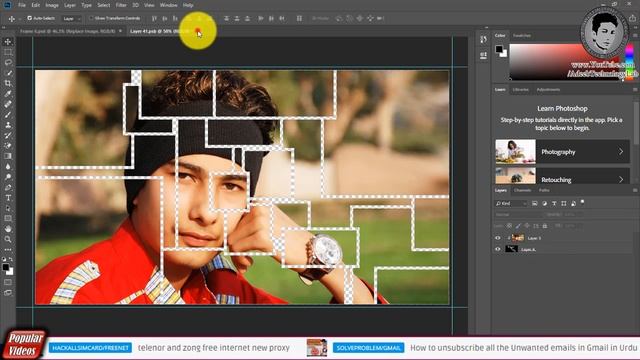This screenshot has height=360, width=640.
Task: Toggle Show Transform Controls checkbox
Action: point(91,18)
